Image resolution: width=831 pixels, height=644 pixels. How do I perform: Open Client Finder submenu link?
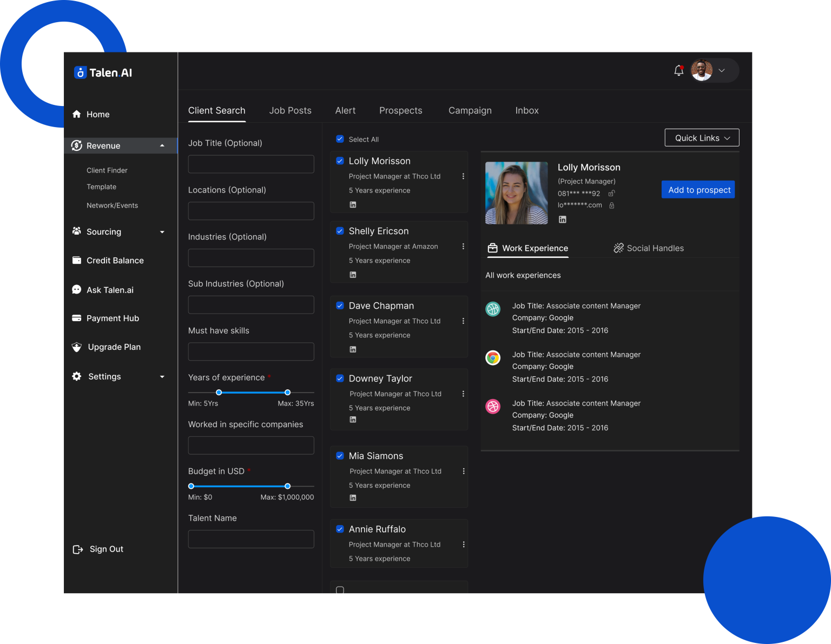point(107,170)
